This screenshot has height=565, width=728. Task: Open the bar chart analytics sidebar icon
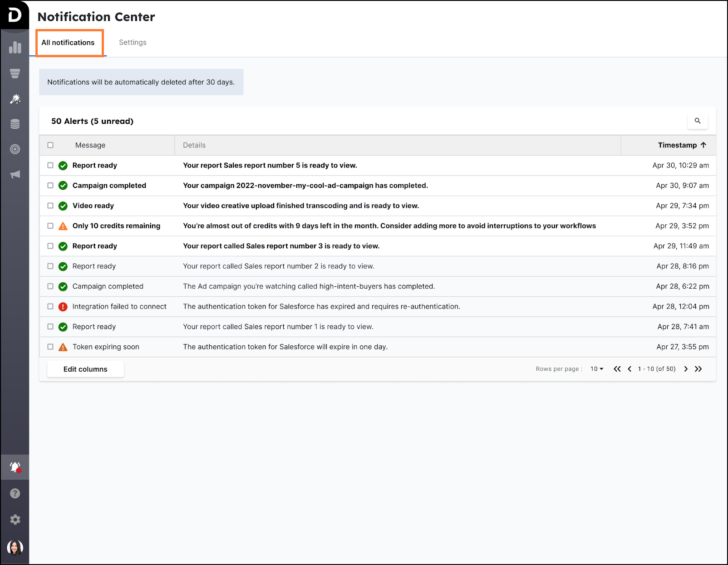(x=15, y=47)
